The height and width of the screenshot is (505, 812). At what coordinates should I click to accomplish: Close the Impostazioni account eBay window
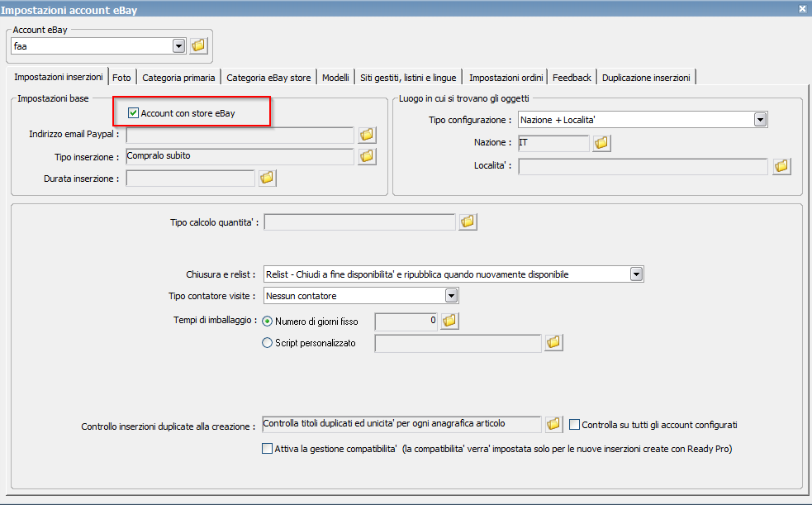[x=802, y=9]
